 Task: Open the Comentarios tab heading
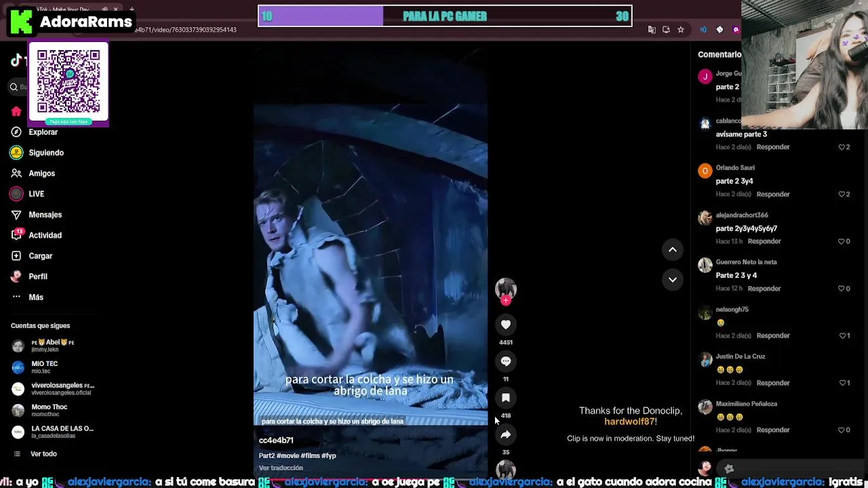click(x=719, y=54)
